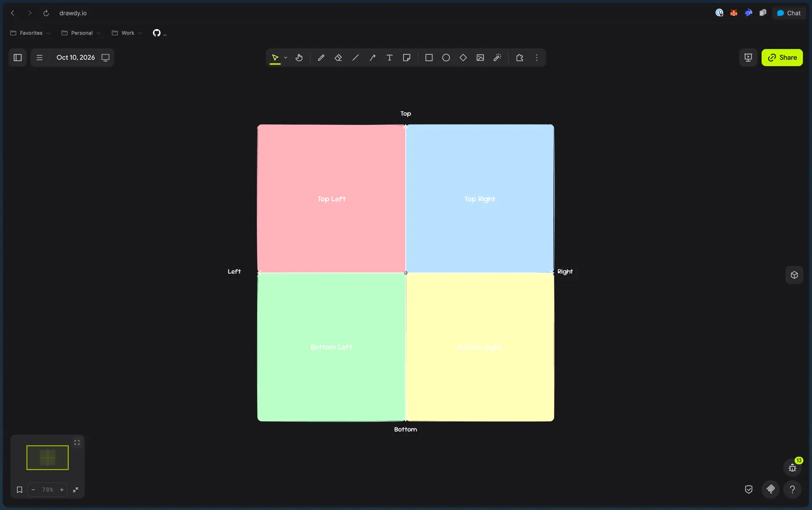Viewport: 812px width, 510px height.
Task: Expand the Personal bookmarks folder
Action: [x=81, y=33]
